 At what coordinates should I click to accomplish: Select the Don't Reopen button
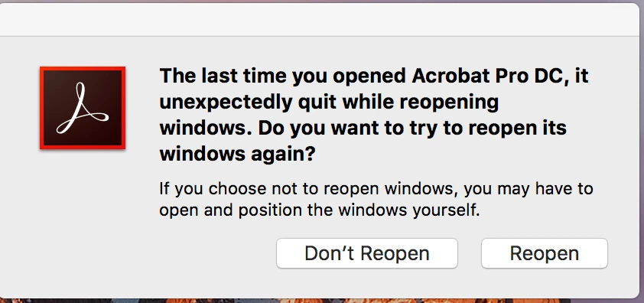367,253
